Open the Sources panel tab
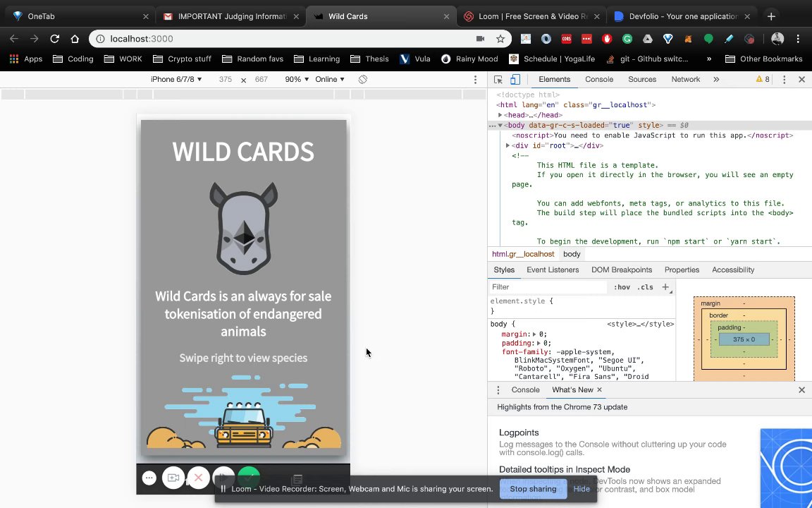 pyautogui.click(x=642, y=79)
